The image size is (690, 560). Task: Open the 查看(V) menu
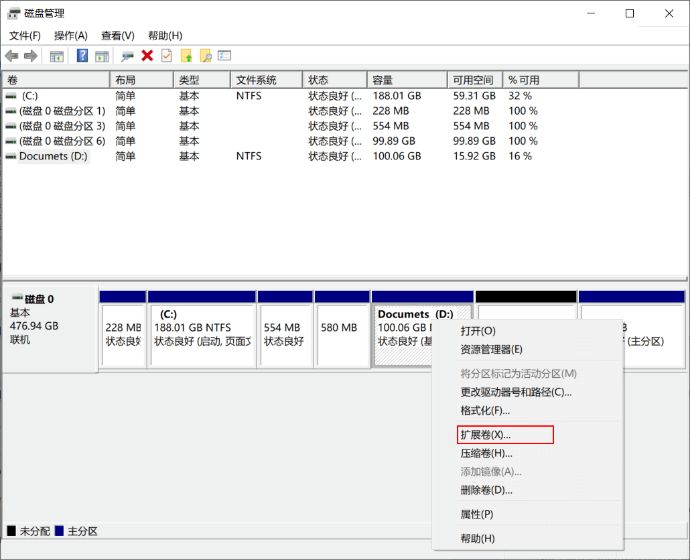[x=117, y=35]
